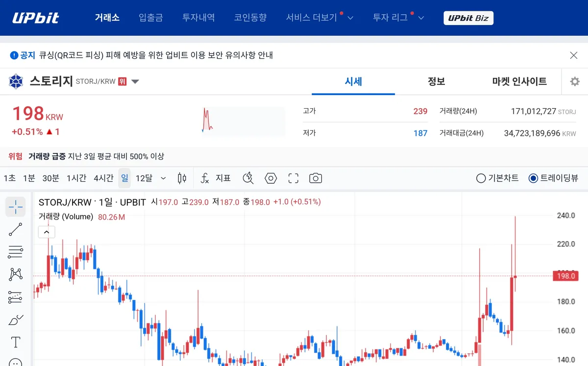Take chart snapshot with camera icon
This screenshot has height=366, width=588.
click(316, 178)
